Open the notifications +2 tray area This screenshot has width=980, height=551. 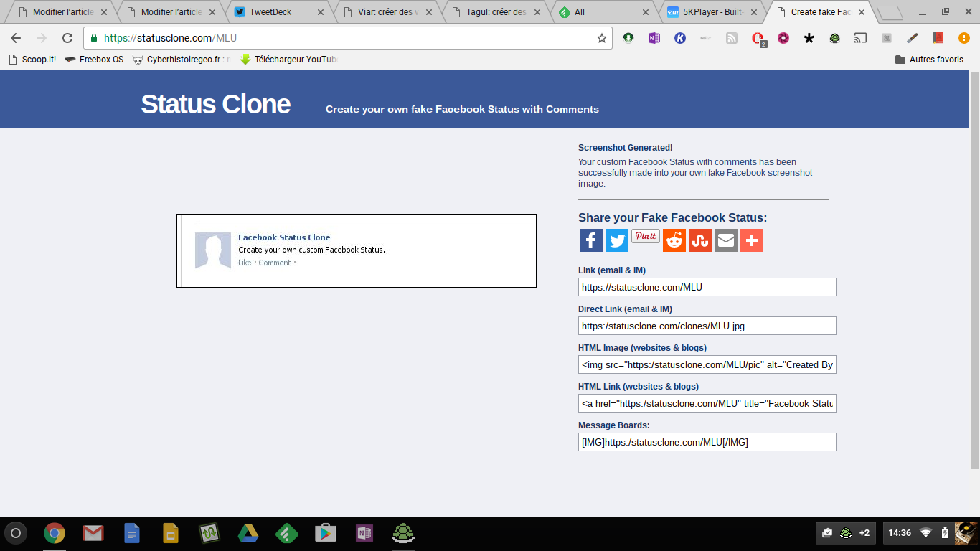point(847,533)
